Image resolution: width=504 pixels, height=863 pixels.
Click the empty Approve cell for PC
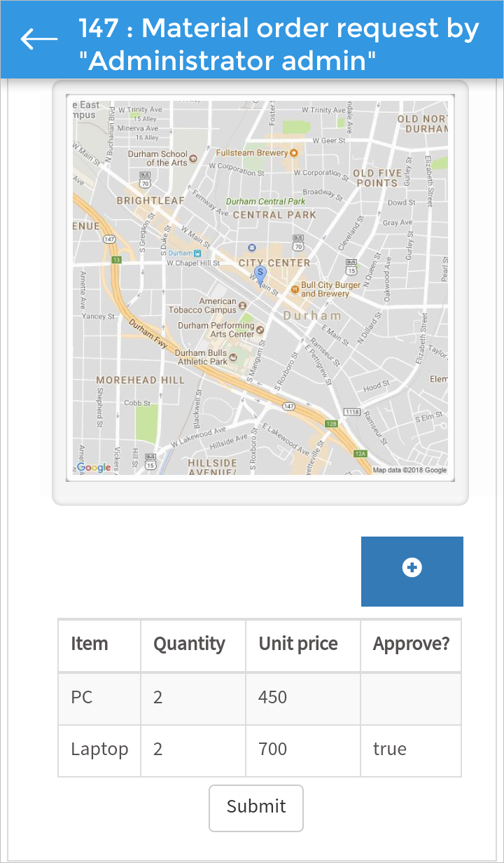point(411,698)
